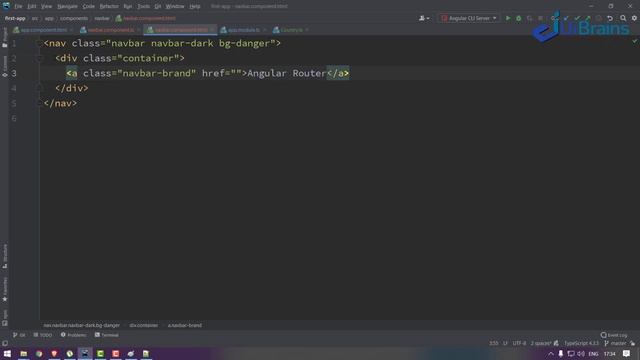The width and height of the screenshot is (640, 360).
Task: Open File Explorer from the taskbar
Action: pyautogui.click(x=24, y=353)
